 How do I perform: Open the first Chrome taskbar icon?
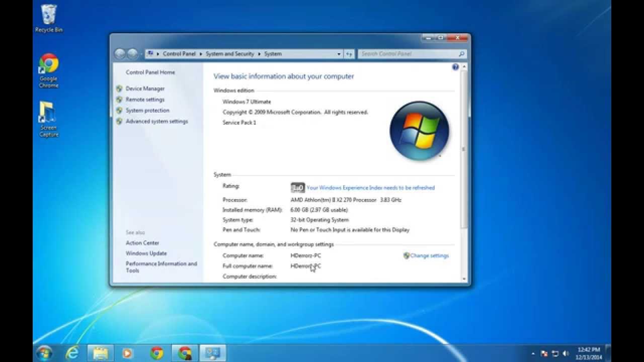point(156,353)
